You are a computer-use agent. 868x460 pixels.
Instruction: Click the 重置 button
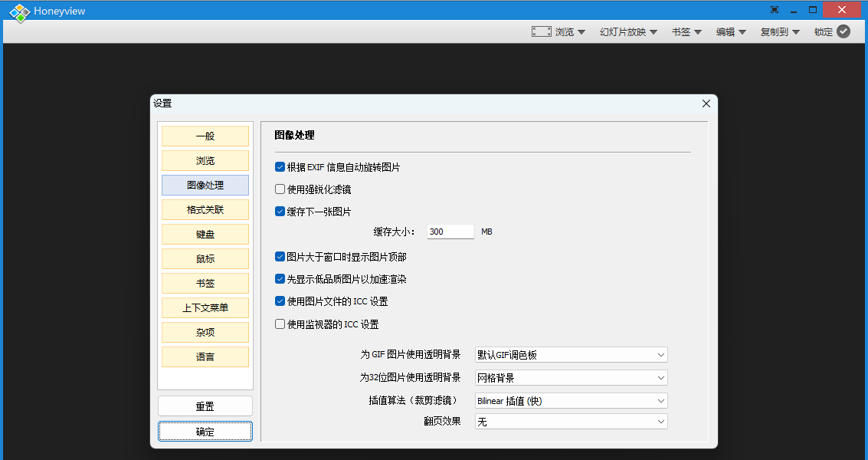[205, 406]
